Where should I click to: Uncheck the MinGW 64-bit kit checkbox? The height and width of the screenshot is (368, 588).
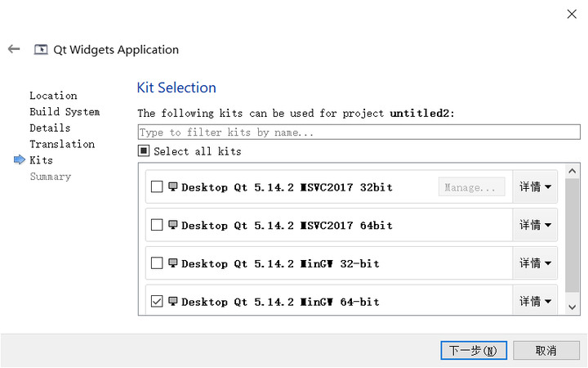point(158,302)
